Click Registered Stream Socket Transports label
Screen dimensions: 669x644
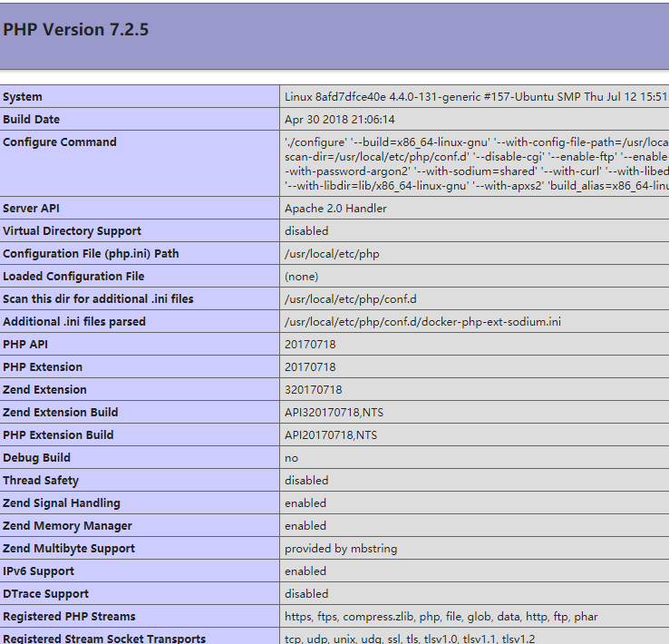[104, 639]
